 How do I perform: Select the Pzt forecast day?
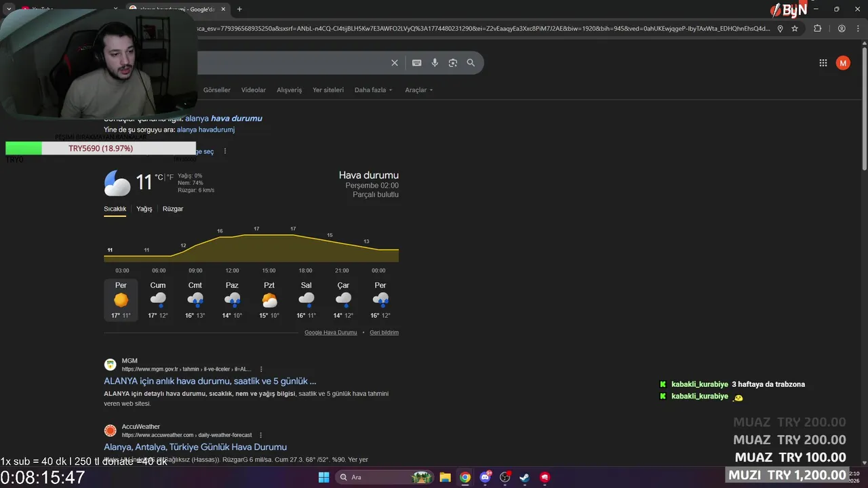click(x=269, y=300)
